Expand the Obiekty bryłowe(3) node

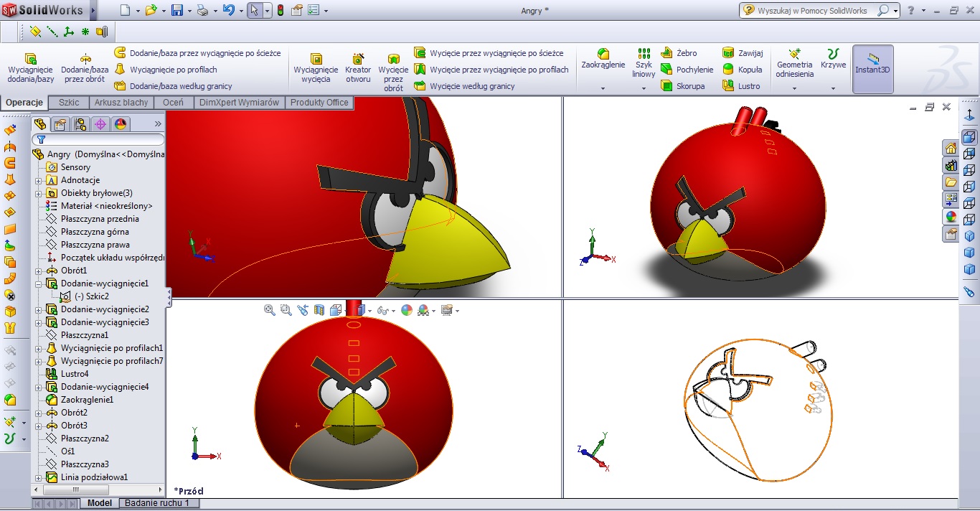pyautogui.click(x=38, y=193)
